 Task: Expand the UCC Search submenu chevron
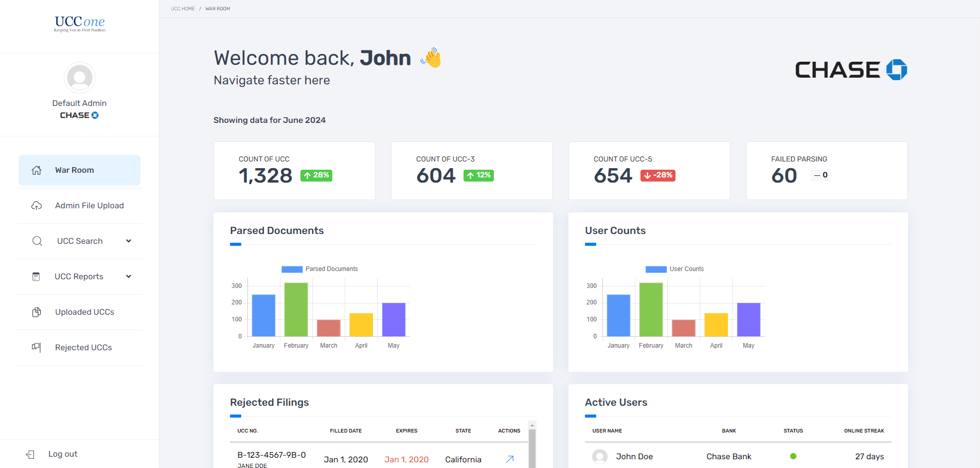129,241
